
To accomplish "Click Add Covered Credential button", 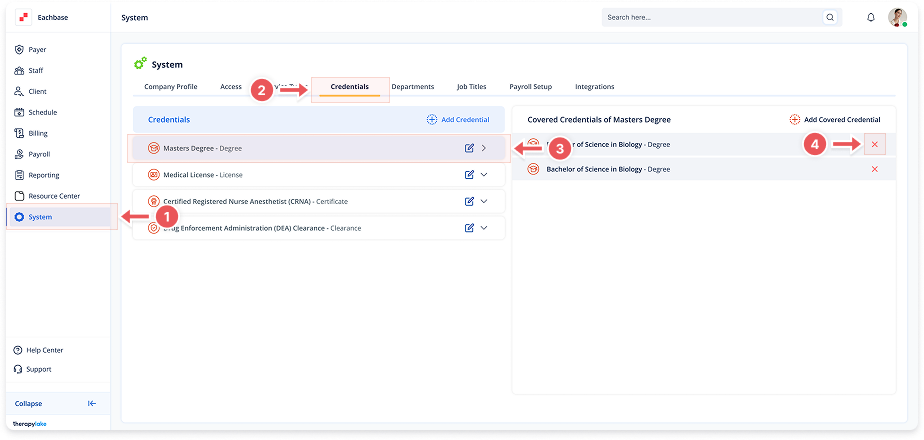I will click(x=834, y=119).
